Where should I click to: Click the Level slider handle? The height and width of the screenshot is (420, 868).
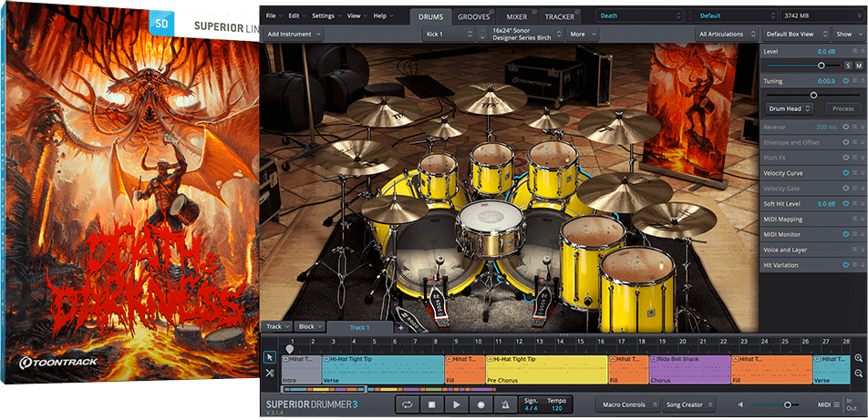click(821, 66)
